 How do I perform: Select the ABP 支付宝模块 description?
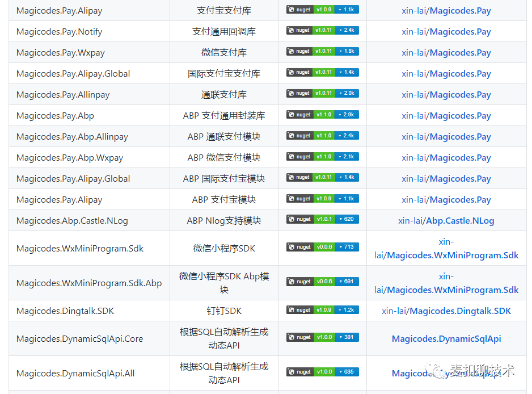[224, 200]
